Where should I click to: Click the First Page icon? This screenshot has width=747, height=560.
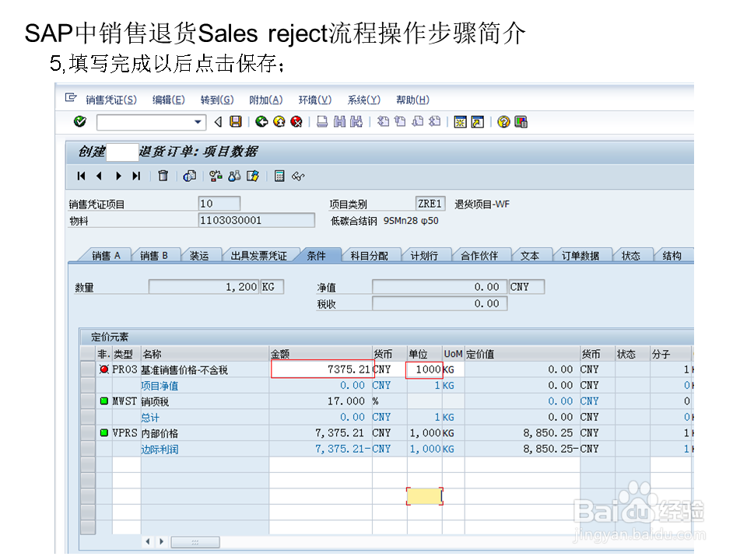coord(383,122)
